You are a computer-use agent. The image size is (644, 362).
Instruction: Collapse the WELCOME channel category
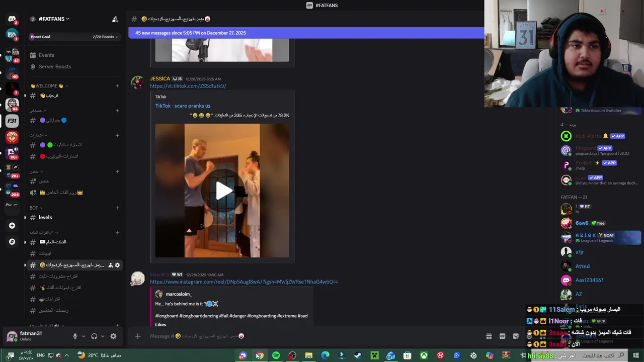[x=49, y=86]
